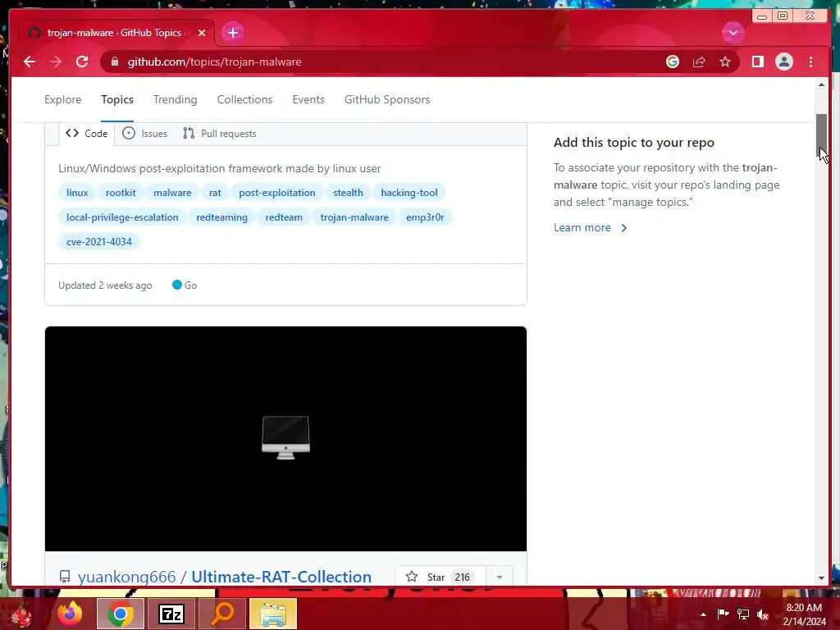Open the trojan-malware topic tag

coord(354,217)
